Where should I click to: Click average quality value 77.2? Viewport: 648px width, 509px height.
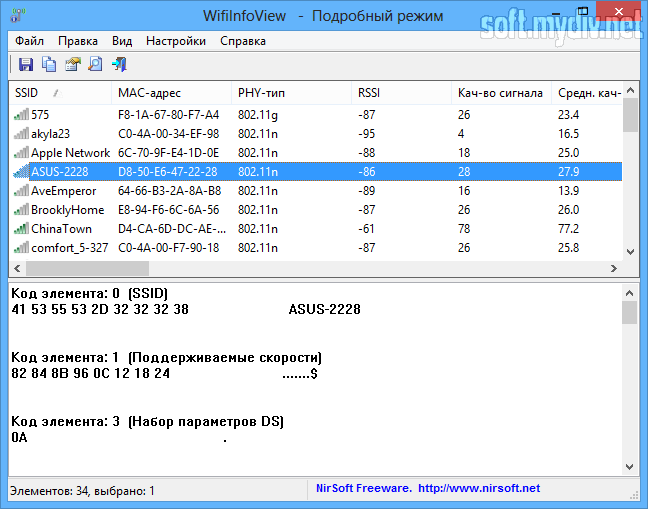(569, 228)
